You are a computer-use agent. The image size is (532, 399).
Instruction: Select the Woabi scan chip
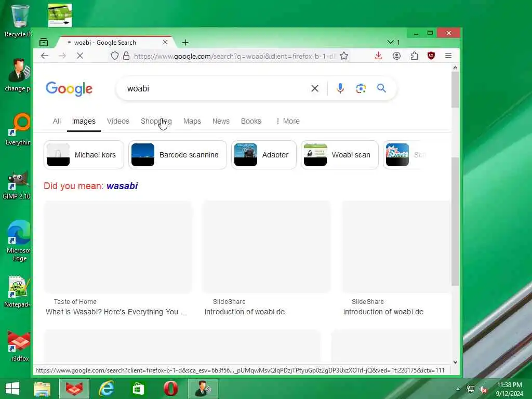[x=340, y=155]
